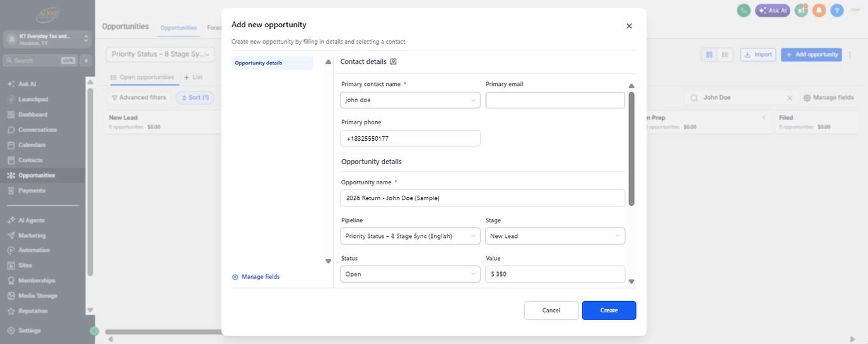Open the Pipeline dropdown in dialog
The image size is (868, 344).
pos(410,236)
